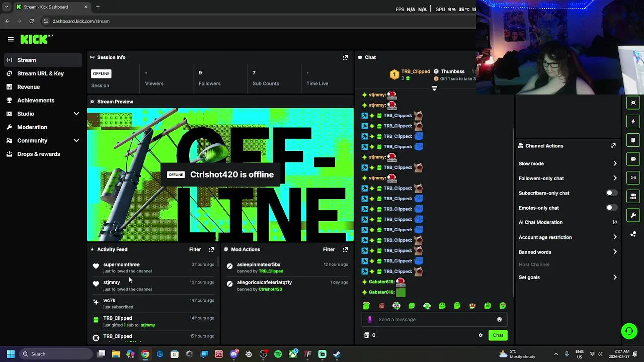Go to Stream in sidebar

(42, 60)
